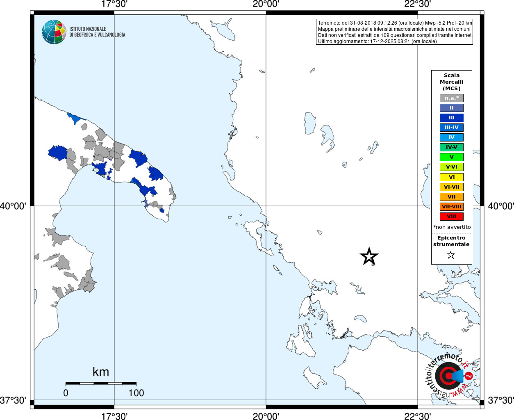Click the star symbol in the legend
The image size is (514, 420).
coord(451,255)
